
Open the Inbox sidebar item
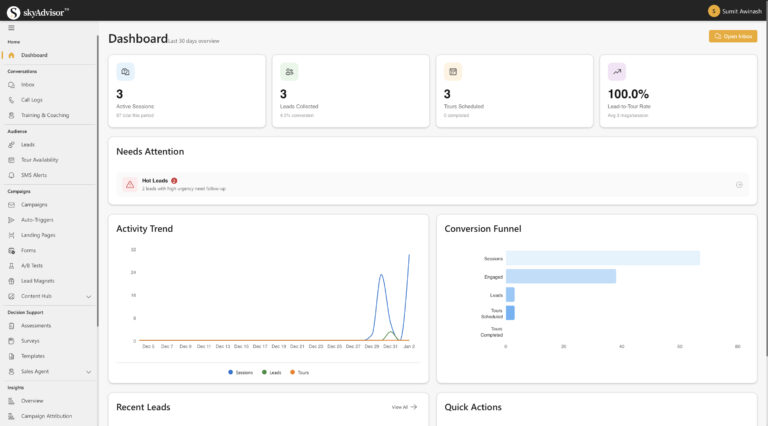28,85
